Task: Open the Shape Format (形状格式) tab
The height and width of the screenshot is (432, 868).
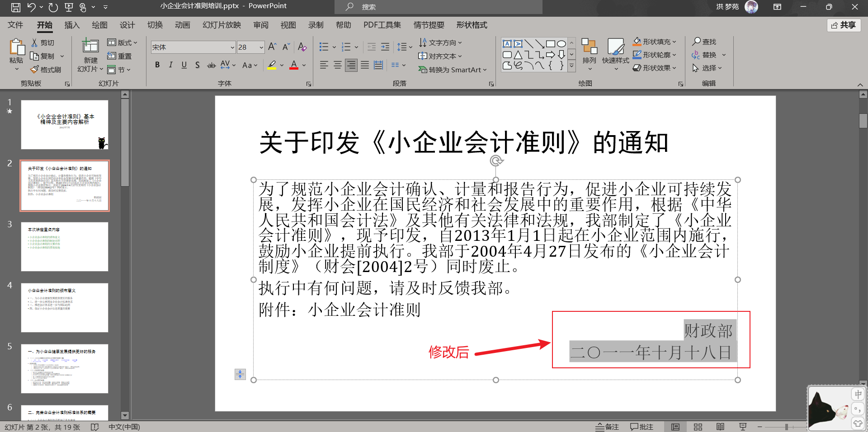Action: (472, 25)
